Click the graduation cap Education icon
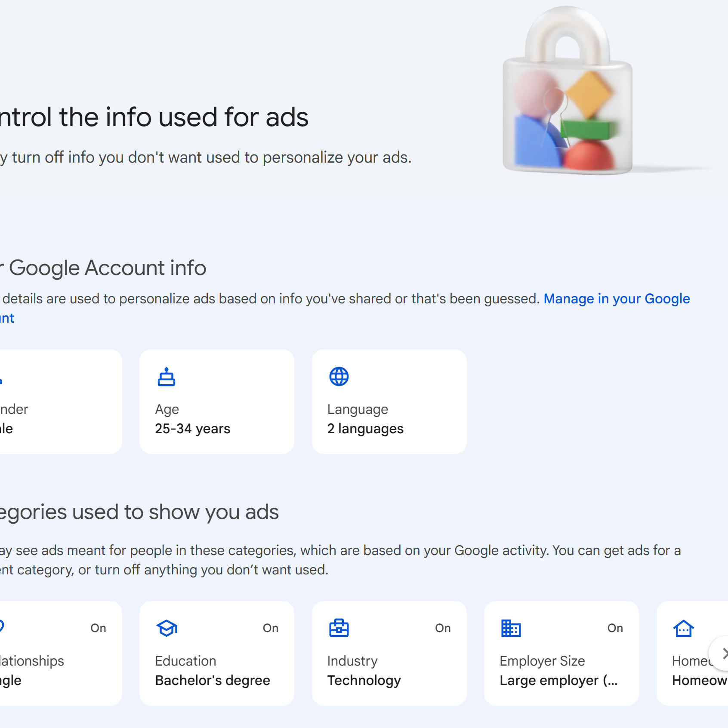Viewport: 728px width, 728px height. coord(167,628)
